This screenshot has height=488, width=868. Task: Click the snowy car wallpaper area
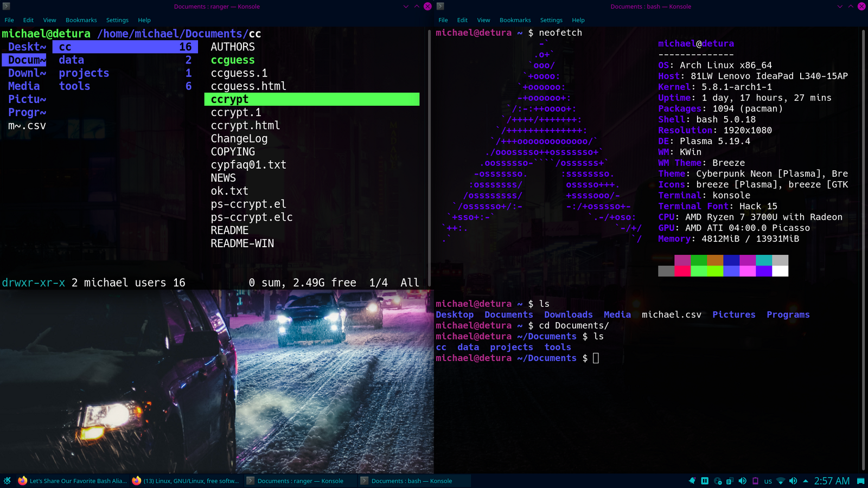pos(217,381)
